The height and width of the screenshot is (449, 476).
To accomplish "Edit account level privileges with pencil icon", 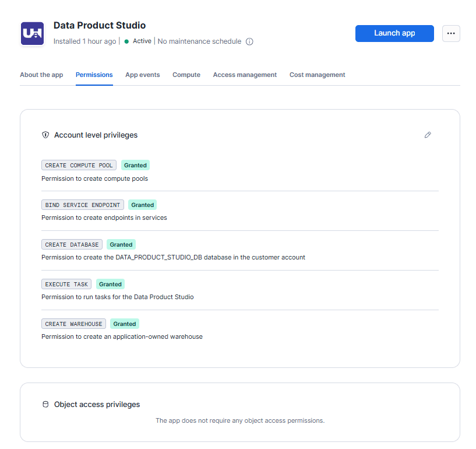I will [x=428, y=135].
